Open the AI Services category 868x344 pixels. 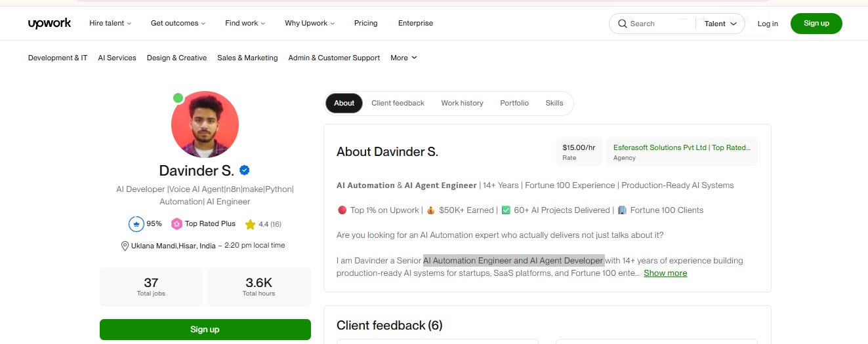(x=117, y=58)
